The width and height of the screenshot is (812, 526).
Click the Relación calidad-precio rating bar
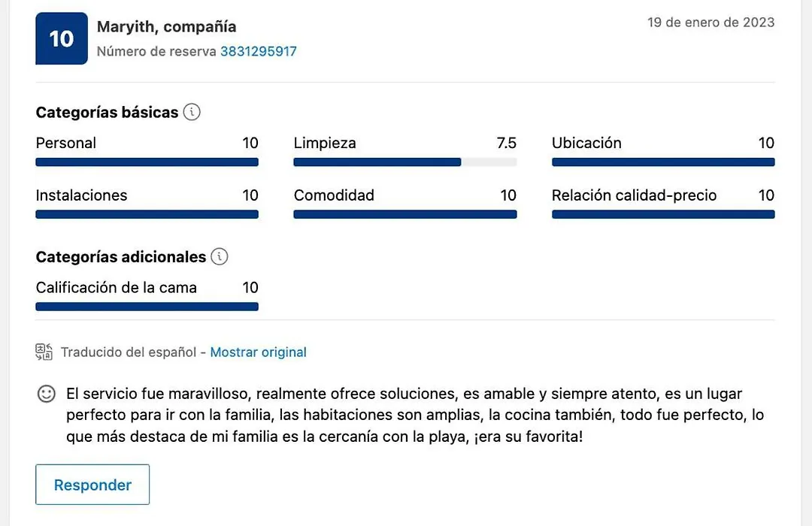663,214
